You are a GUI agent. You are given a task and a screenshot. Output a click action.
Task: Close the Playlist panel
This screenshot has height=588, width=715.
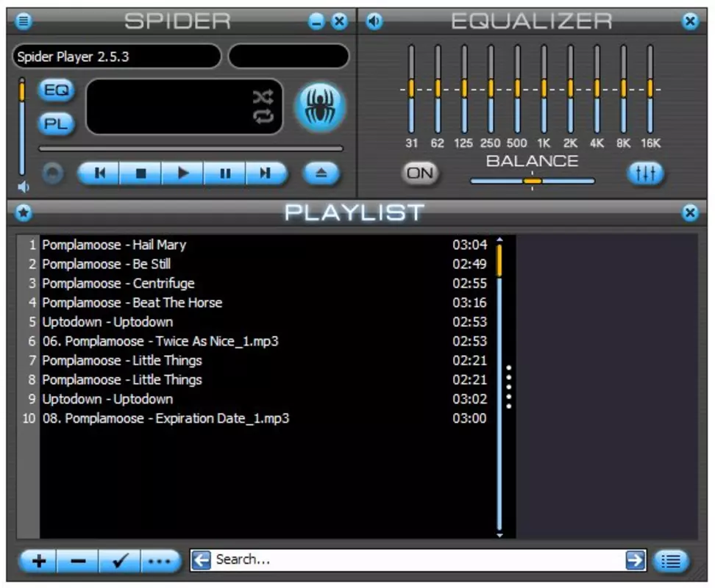pyautogui.click(x=691, y=212)
